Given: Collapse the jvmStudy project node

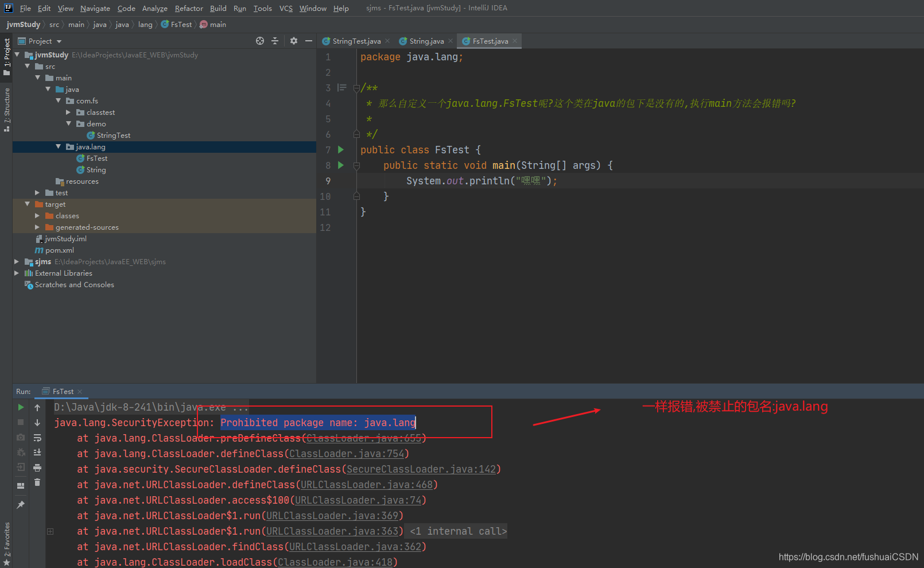Looking at the screenshot, I should (x=17, y=55).
